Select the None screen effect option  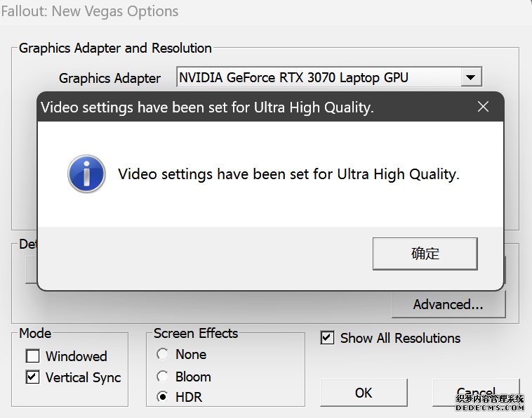click(163, 354)
